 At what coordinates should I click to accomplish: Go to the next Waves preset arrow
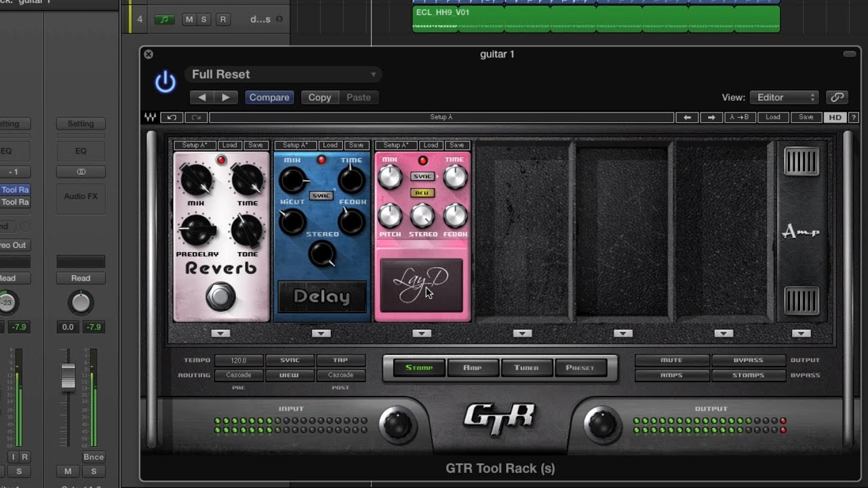click(711, 117)
